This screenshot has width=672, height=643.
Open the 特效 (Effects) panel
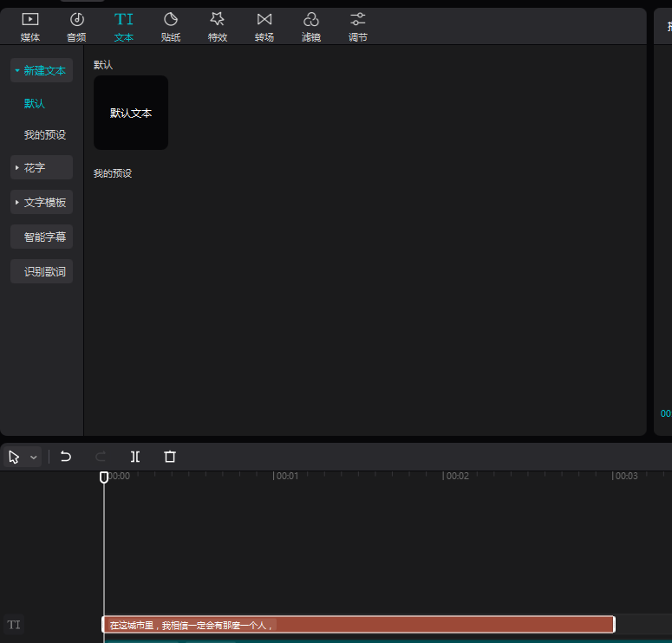coord(218,26)
